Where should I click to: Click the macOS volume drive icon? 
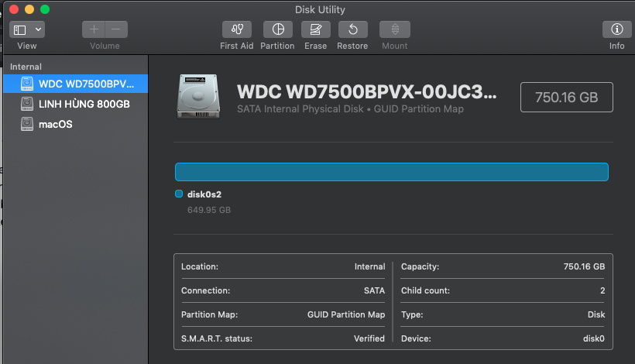(27, 124)
